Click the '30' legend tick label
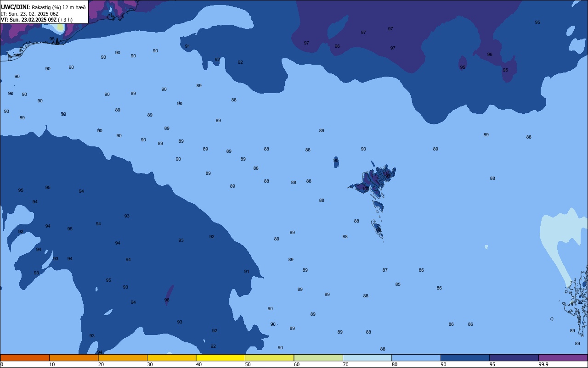This screenshot has height=368, width=588. tap(150, 364)
